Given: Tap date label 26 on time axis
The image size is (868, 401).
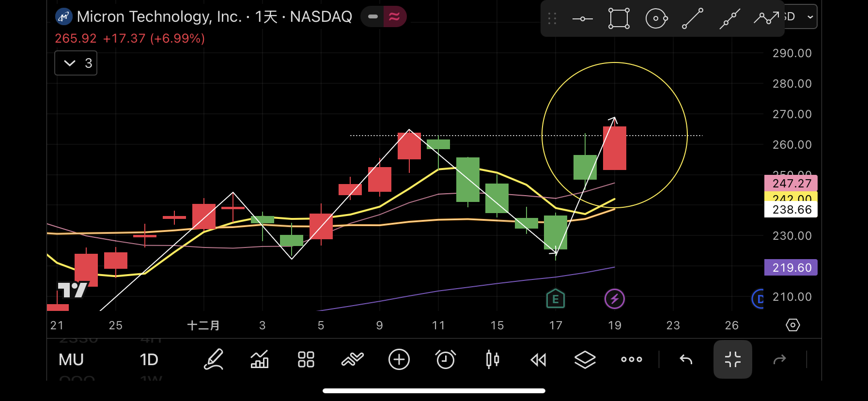Looking at the screenshot, I should (x=732, y=325).
